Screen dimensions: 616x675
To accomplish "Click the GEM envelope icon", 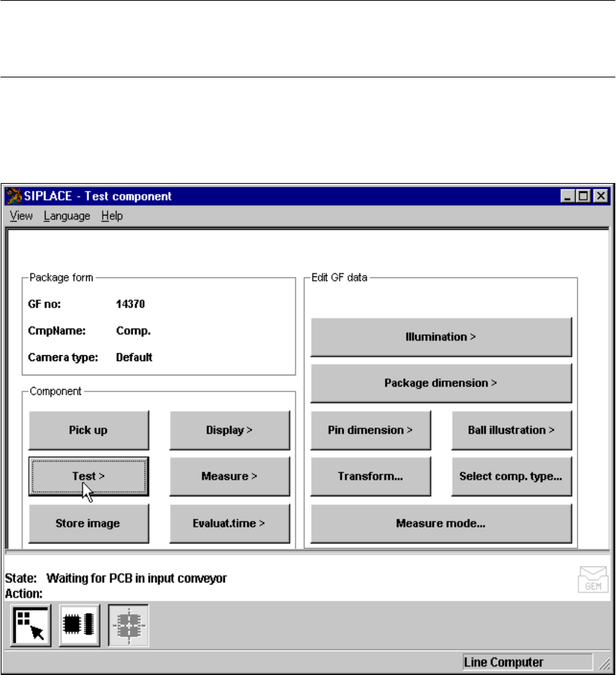I will (593, 580).
